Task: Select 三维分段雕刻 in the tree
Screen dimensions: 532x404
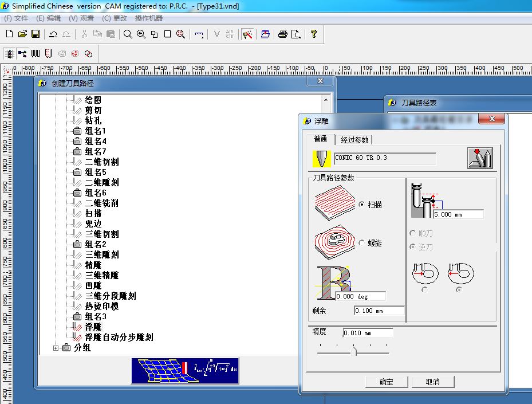Action: click(111, 296)
